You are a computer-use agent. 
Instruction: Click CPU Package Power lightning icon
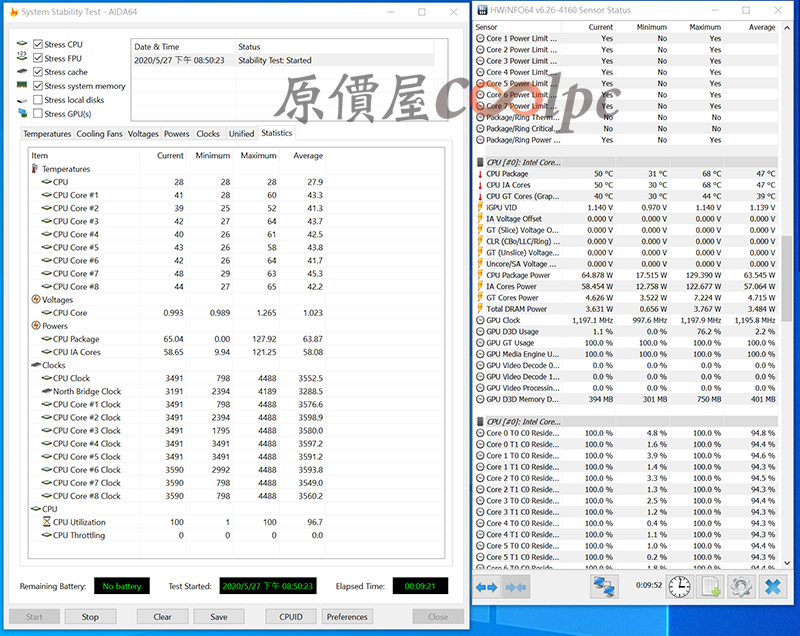480,275
